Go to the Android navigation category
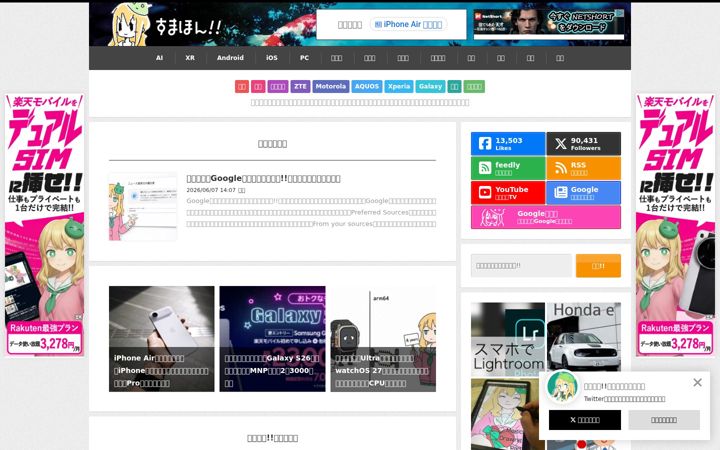The image size is (720, 450). (x=230, y=58)
